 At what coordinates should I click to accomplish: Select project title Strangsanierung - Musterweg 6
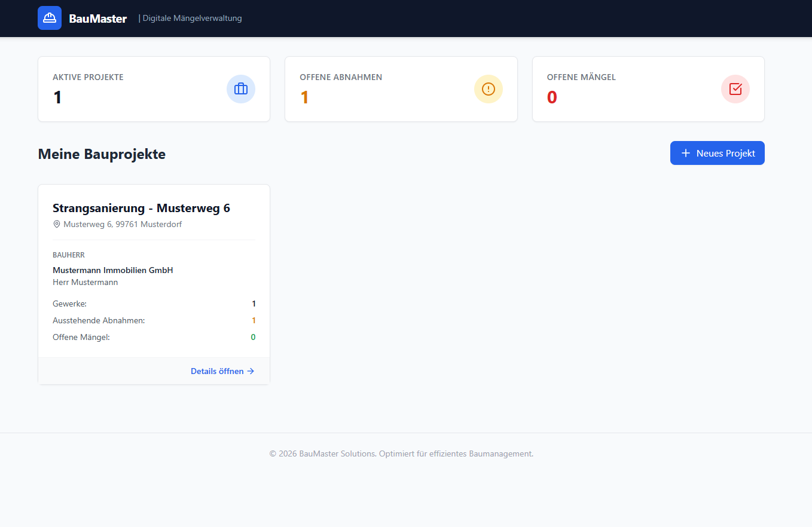[141, 208]
